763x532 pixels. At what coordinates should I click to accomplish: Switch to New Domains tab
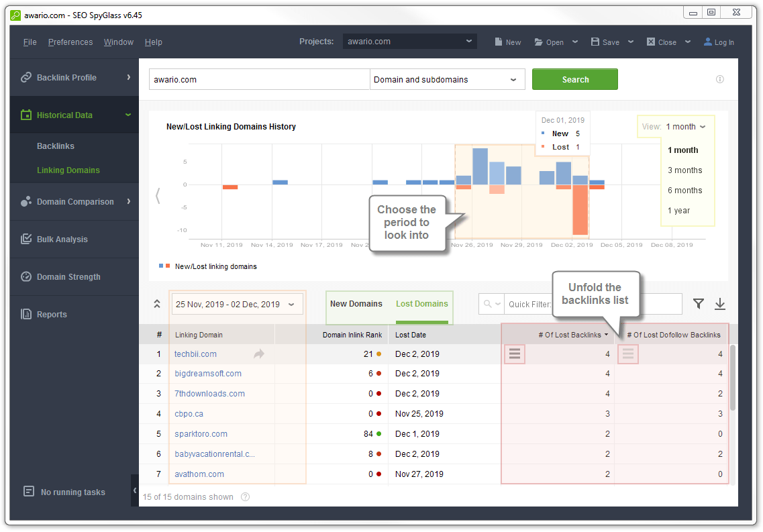tap(356, 304)
